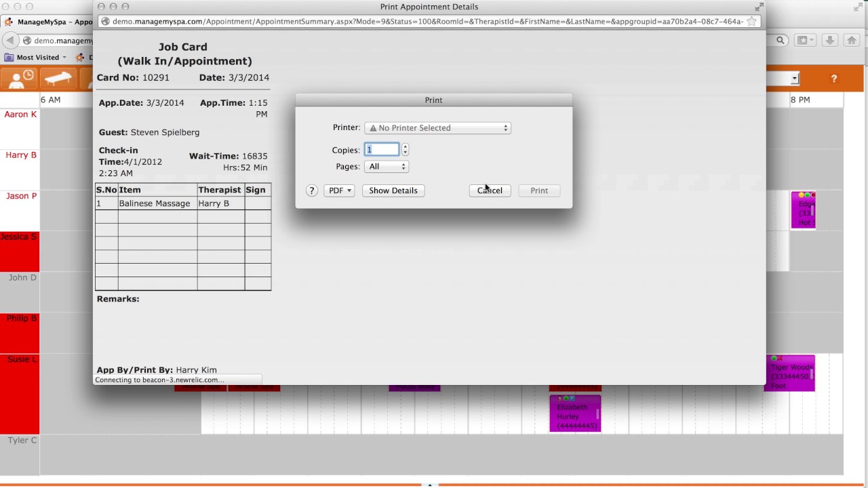Open the Most Visited bookmarks folder
Image resolution: width=868 pixels, height=488 pixels.
coord(36,58)
